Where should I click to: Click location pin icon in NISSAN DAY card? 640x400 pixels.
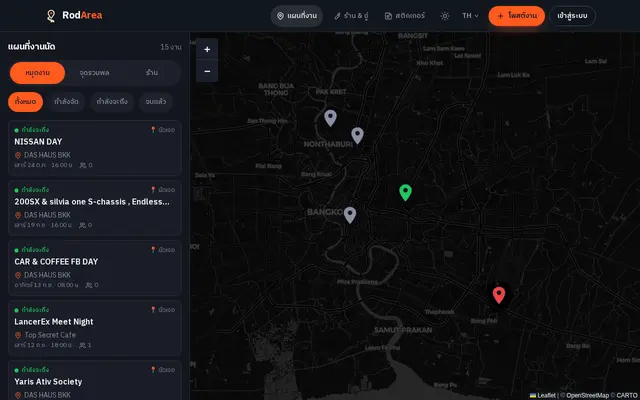[18, 155]
